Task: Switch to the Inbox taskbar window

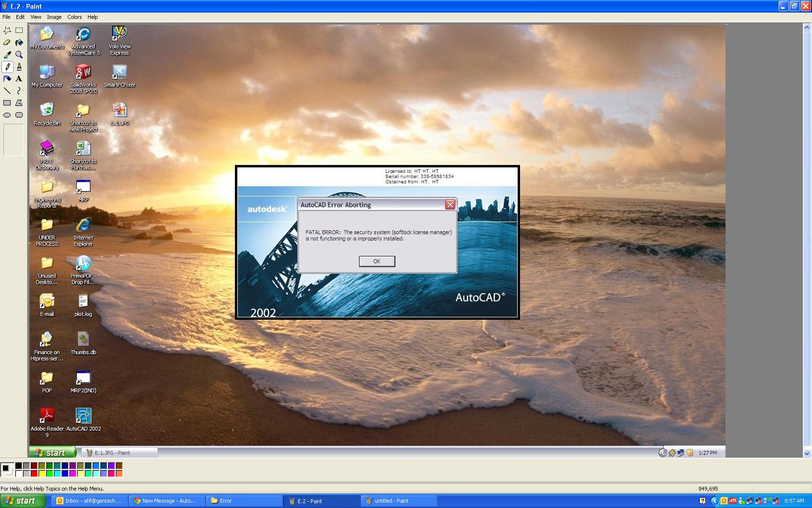Action: (x=89, y=501)
